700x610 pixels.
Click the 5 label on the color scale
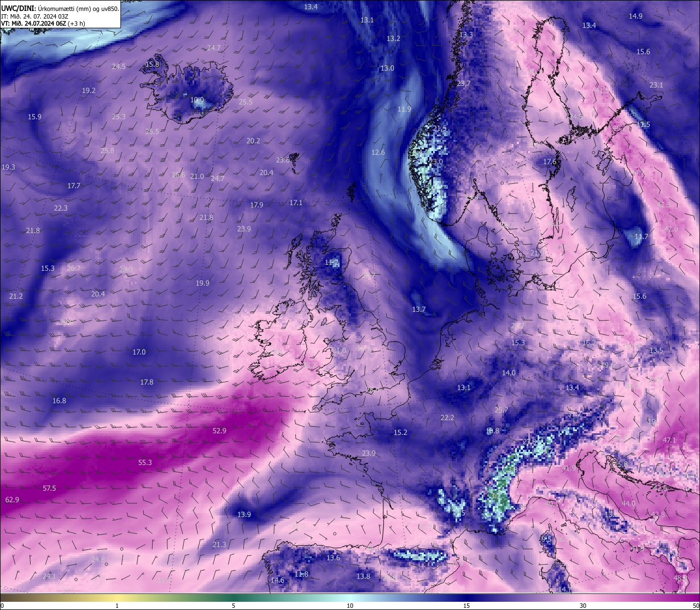pyautogui.click(x=234, y=605)
